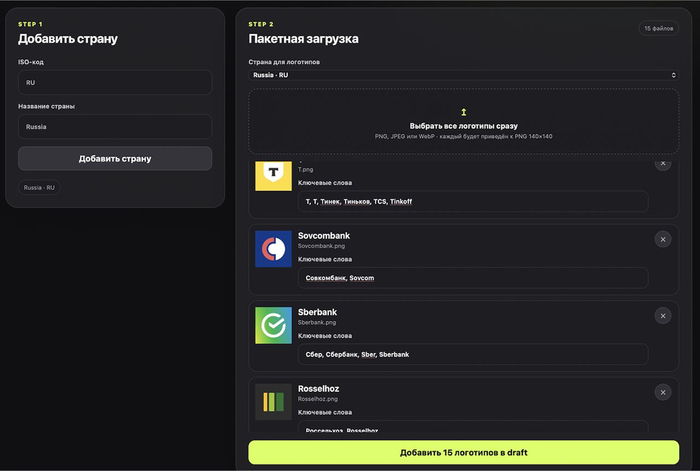Click the dark Добавить страну button

click(115, 158)
